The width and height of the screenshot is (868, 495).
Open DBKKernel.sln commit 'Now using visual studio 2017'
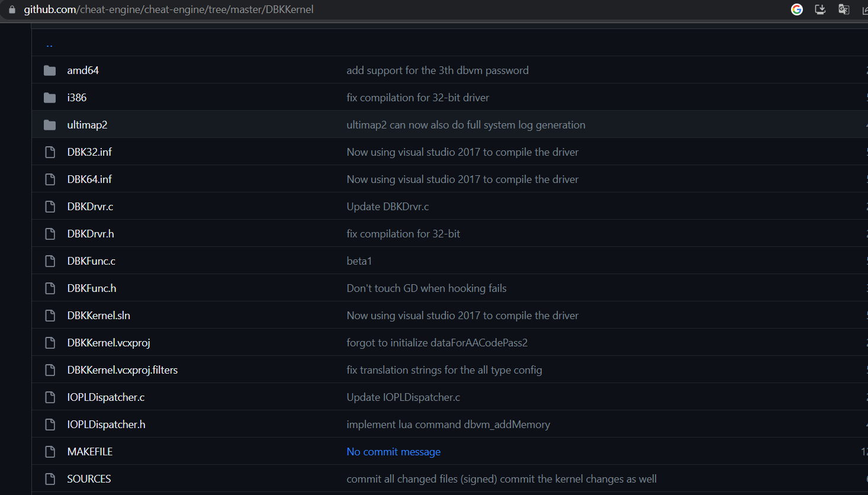click(462, 316)
